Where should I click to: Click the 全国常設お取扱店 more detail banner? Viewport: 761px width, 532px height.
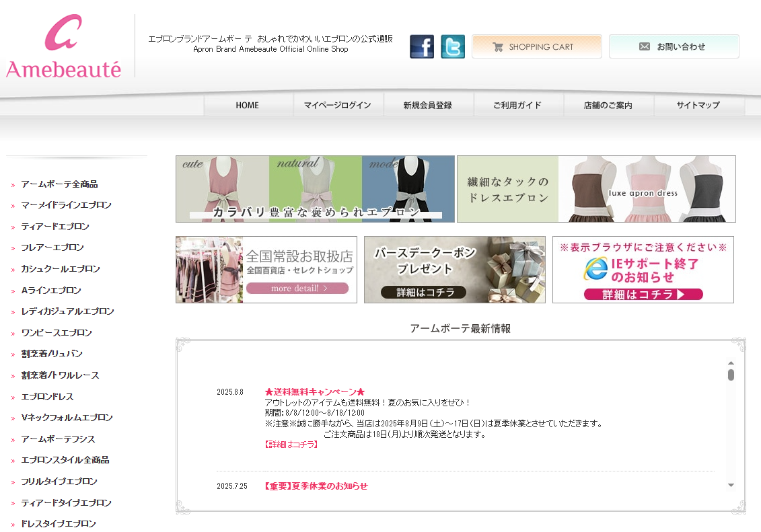[266, 270]
